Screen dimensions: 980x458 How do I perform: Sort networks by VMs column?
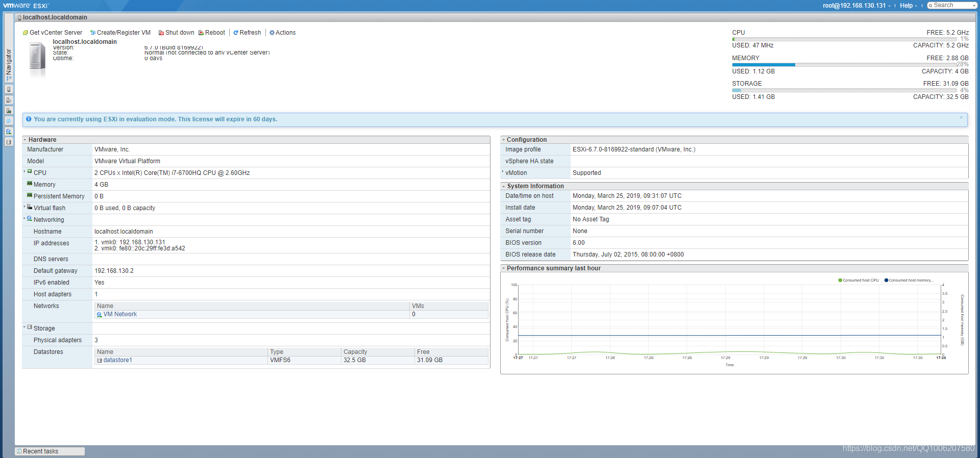(449, 307)
